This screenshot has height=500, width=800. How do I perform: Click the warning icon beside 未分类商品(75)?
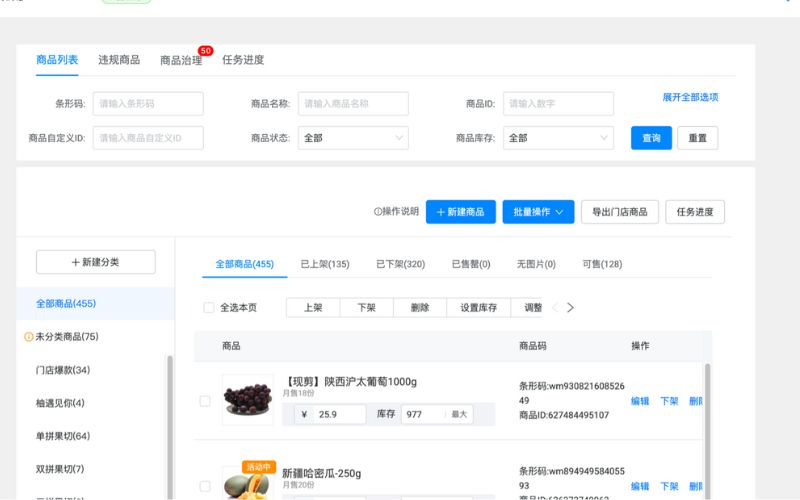point(29,337)
